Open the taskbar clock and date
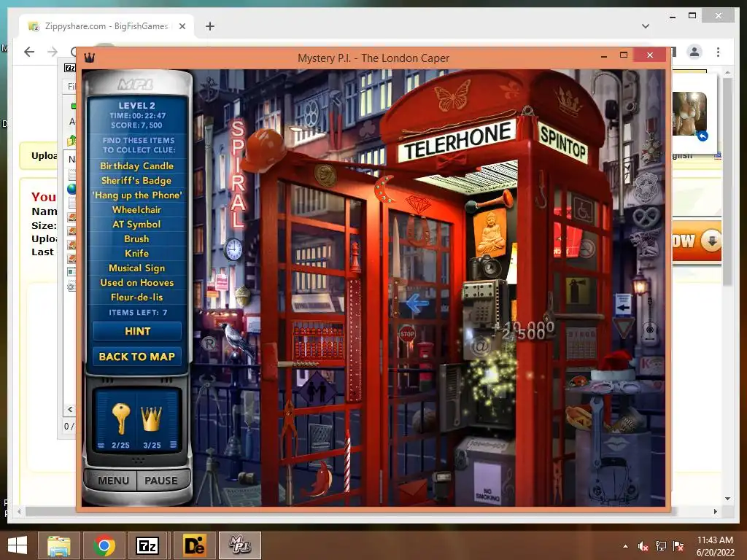Viewport: 747px width, 560px height. click(x=715, y=546)
